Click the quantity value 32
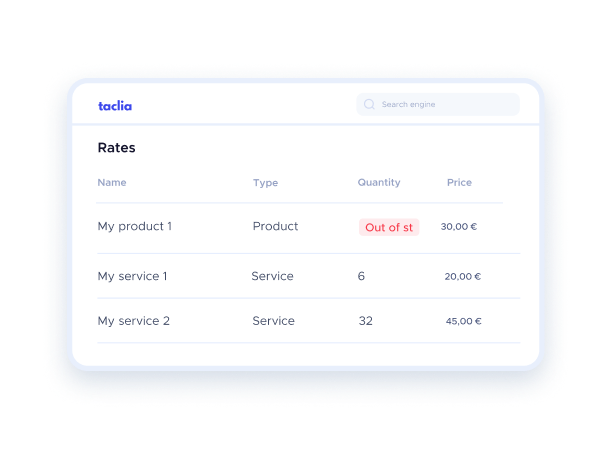 pos(365,321)
